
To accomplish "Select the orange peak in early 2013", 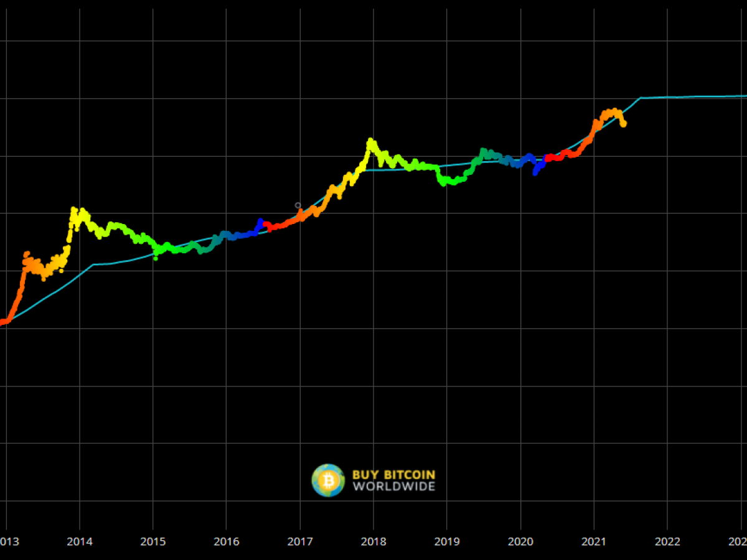I will click(27, 254).
